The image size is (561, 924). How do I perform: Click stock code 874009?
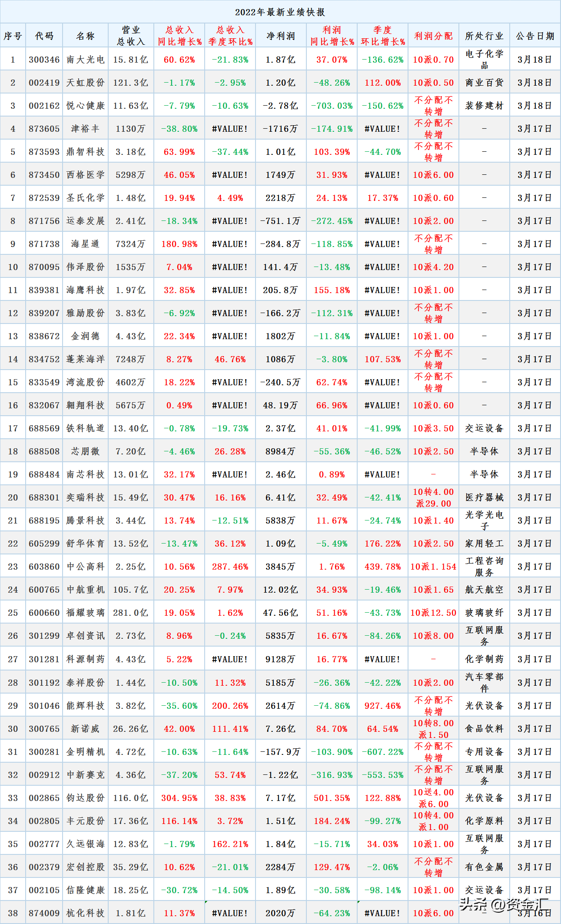[x=44, y=913]
